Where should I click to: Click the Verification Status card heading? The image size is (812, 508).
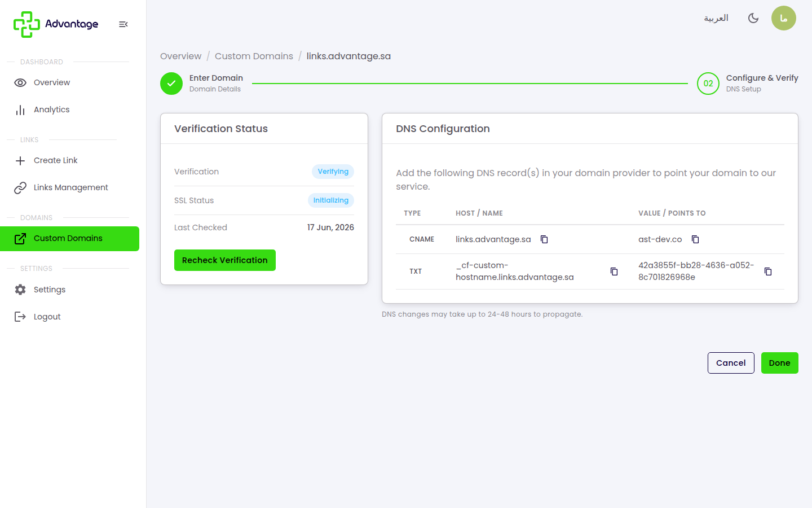(221, 129)
